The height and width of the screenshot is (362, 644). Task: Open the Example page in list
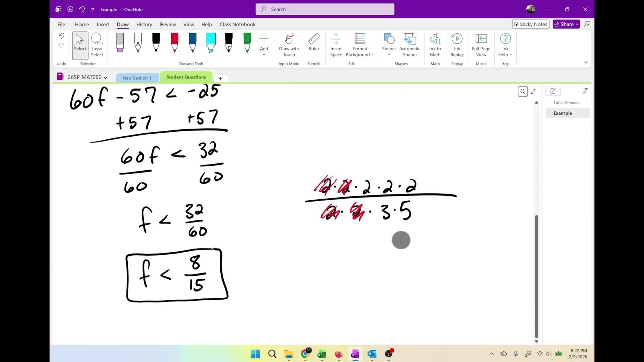[x=568, y=113]
